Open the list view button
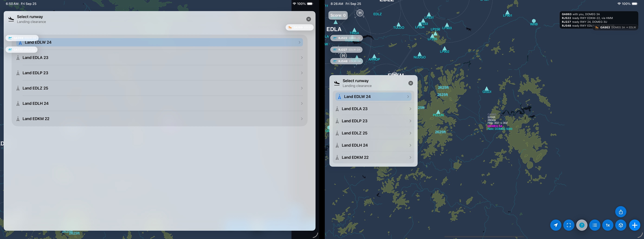 click(x=595, y=225)
